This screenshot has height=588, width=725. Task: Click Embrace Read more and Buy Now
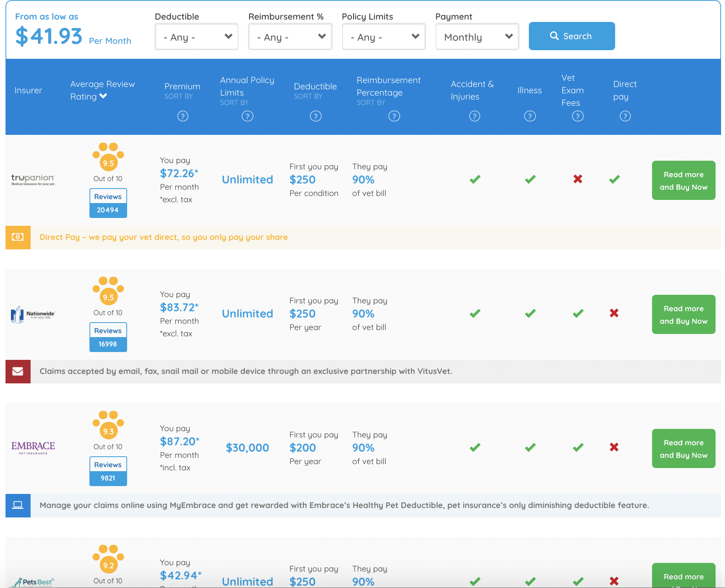click(683, 448)
